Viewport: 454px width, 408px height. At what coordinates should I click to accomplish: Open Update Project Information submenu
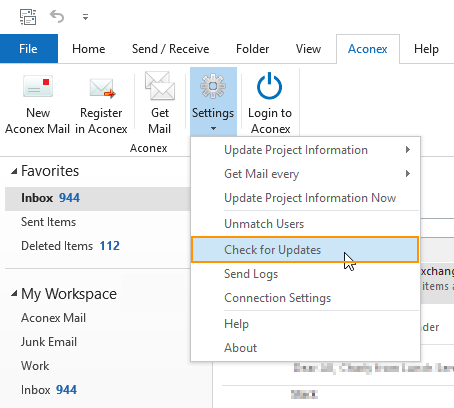[x=305, y=150]
